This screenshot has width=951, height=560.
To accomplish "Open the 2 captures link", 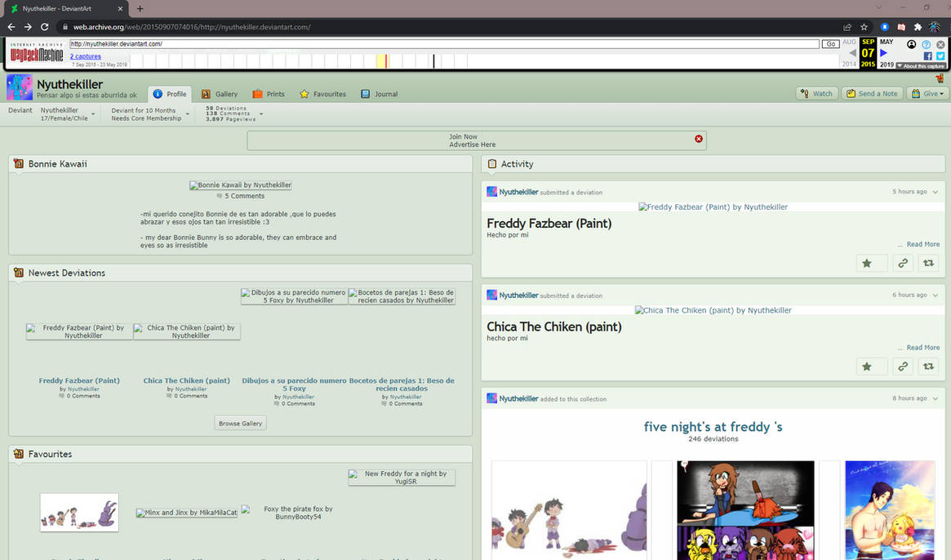I will (86, 56).
